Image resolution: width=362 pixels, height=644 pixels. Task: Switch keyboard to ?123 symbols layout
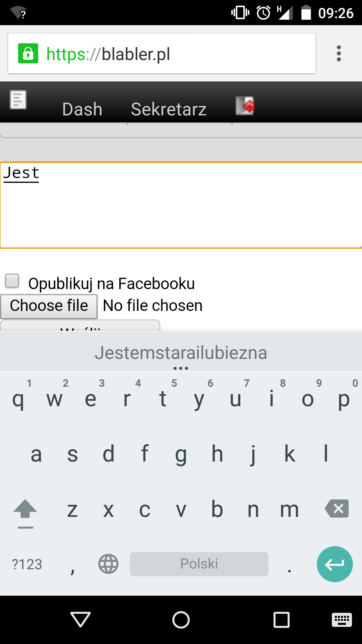click(27, 565)
